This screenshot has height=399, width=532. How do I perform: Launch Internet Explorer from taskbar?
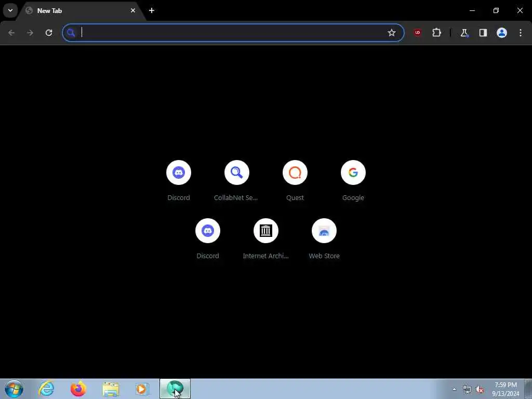point(46,389)
